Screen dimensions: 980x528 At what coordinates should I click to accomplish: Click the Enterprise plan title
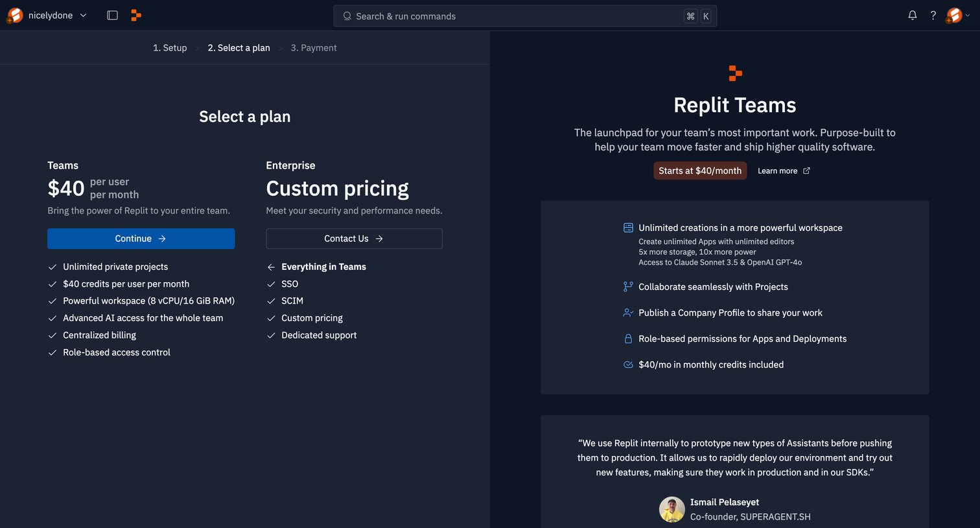coord(290,165)
